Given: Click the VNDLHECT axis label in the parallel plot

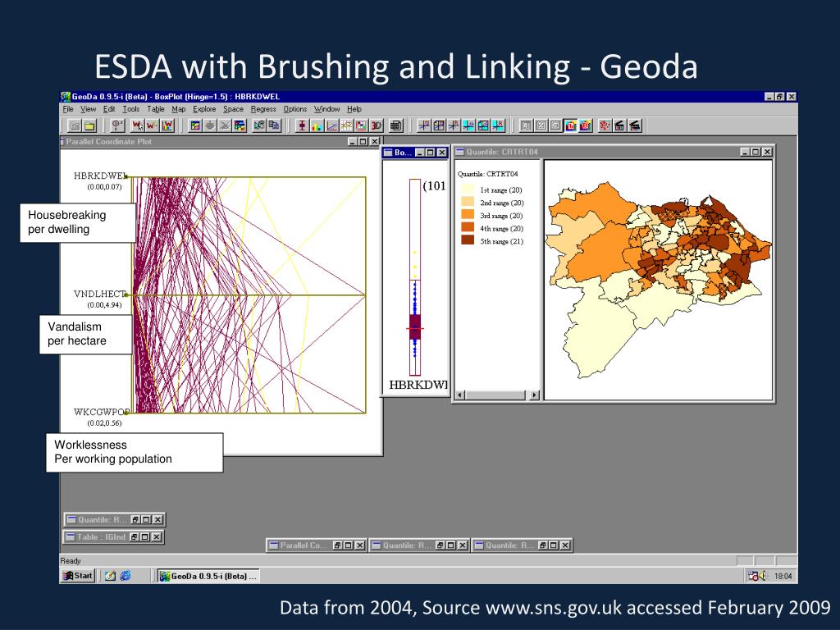Looking at the screenshot, I should pos(99,294).
